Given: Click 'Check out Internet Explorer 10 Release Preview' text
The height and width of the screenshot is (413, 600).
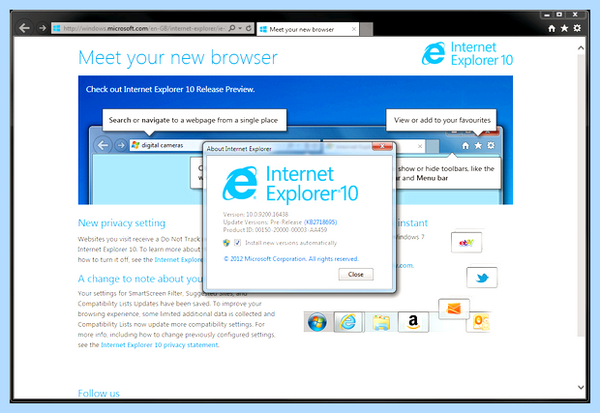Looking at the screenshot, I should point(170,89).
